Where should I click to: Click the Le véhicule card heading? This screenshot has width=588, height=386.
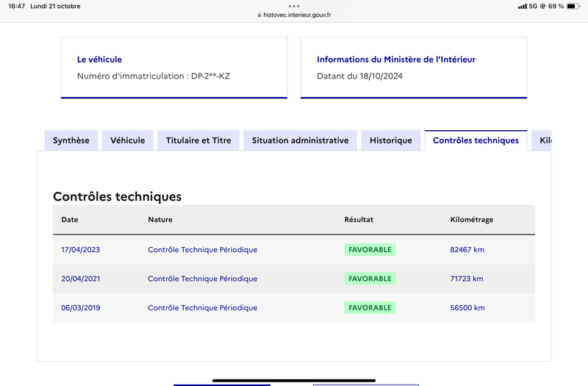point(99,60)
